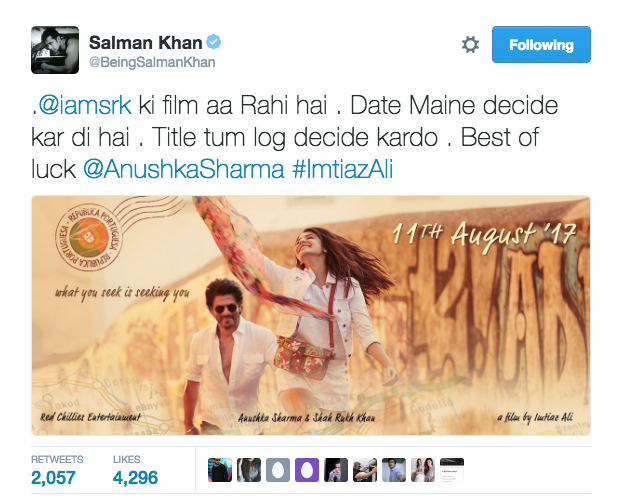
Task: Open the @BeingSalmanKhan handle
Action: (152, 62)
